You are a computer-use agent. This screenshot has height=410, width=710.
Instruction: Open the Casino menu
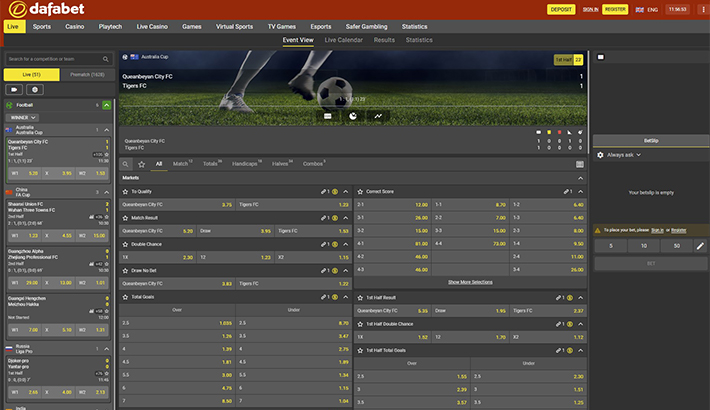coord(75,27)
